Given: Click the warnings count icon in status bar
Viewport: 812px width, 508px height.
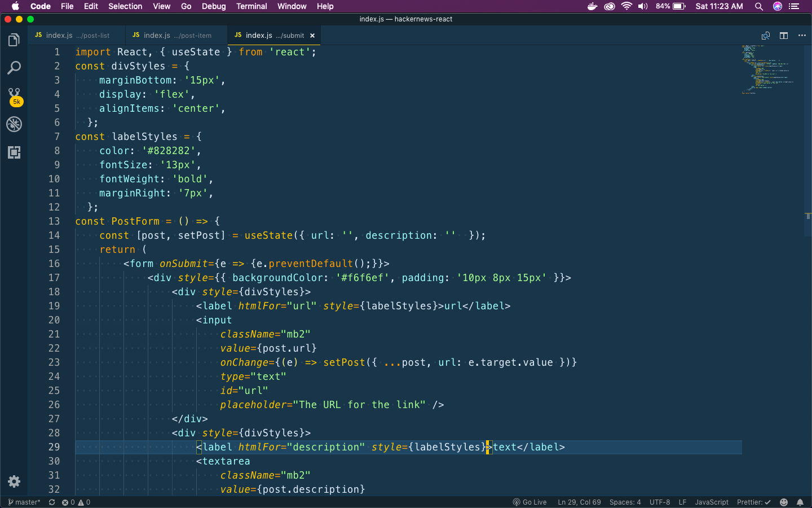Looking at the screenshot, I should [x=84, y=502].
